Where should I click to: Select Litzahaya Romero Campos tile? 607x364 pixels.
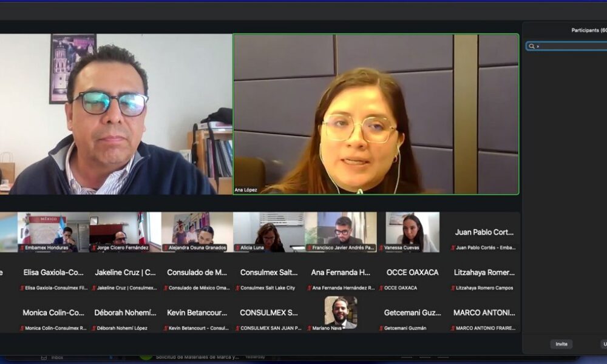(484, 272)
